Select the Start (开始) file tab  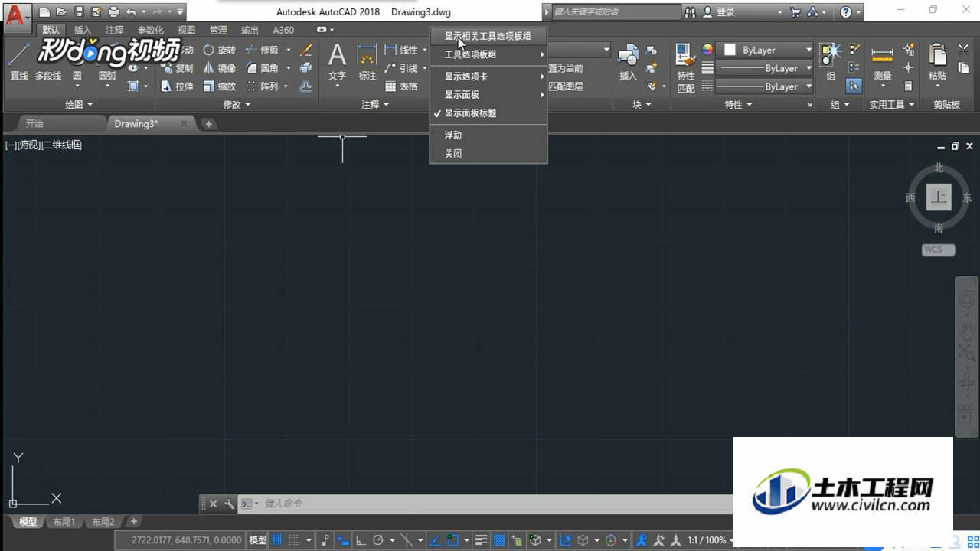34,123
